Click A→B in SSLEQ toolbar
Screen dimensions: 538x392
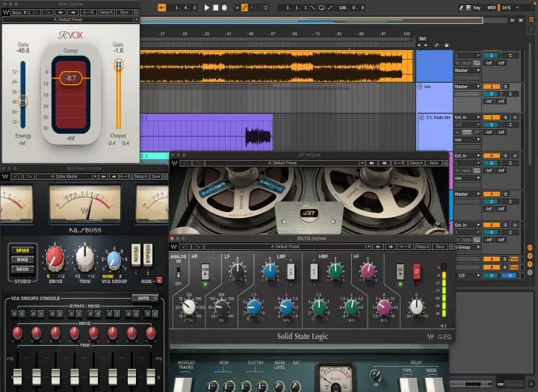coord(406,247)
